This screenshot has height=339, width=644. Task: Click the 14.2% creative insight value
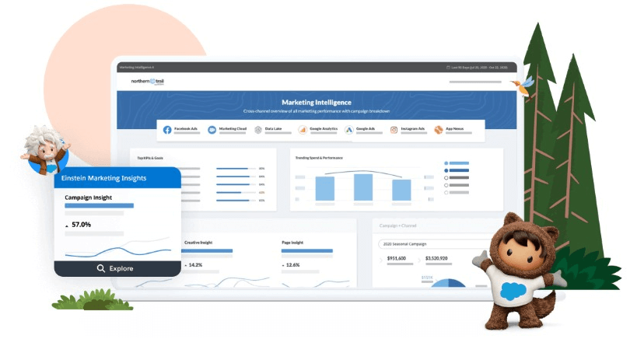195,265
